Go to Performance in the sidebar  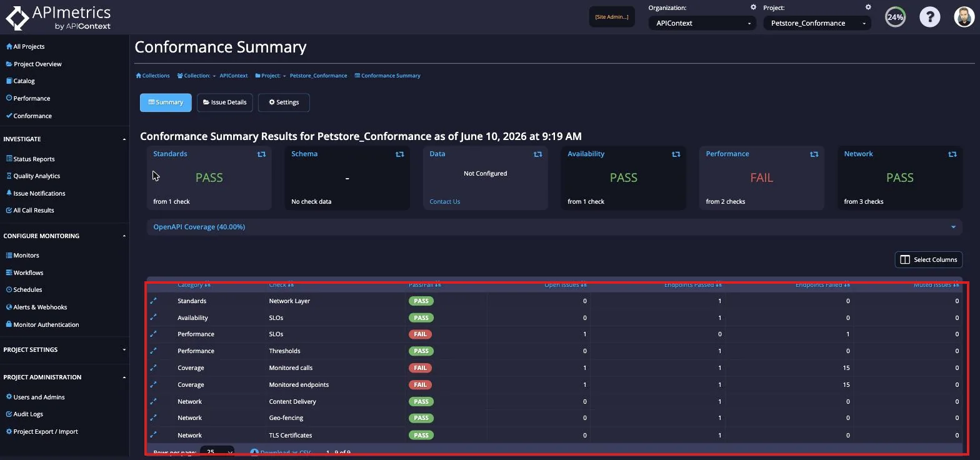pos(28,98)
